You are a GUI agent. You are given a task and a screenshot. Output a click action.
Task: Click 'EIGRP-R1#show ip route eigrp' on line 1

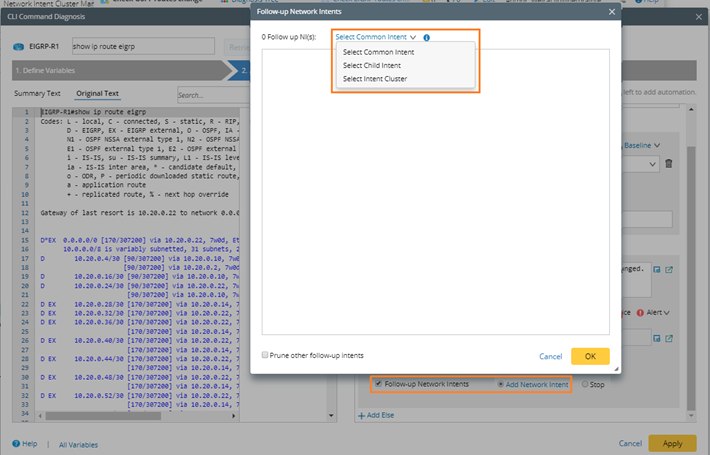pyautogui.click(x=93, y=112)
